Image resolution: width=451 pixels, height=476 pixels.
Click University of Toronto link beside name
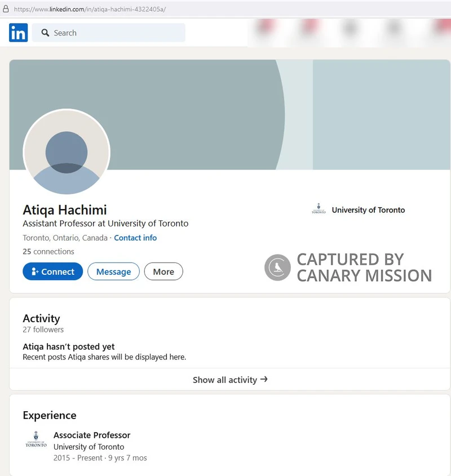click(368, 210)
